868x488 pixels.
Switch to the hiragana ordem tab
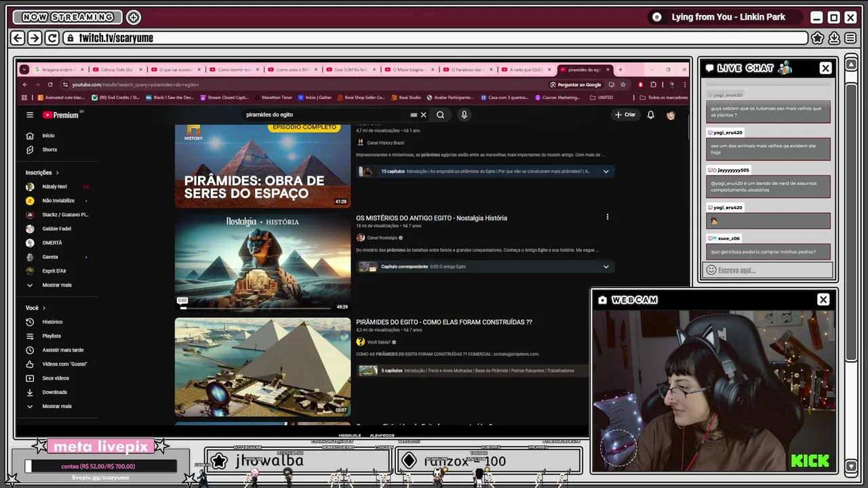(58, 70)
